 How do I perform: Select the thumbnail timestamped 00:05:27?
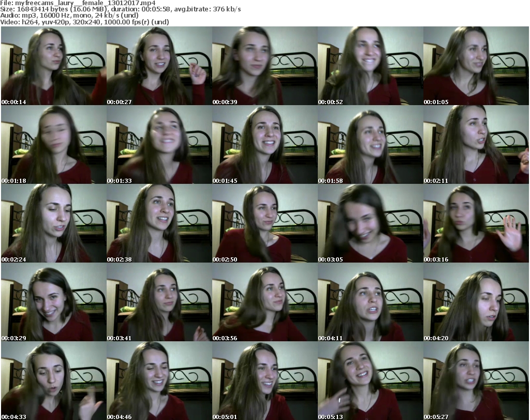point(476,381)
